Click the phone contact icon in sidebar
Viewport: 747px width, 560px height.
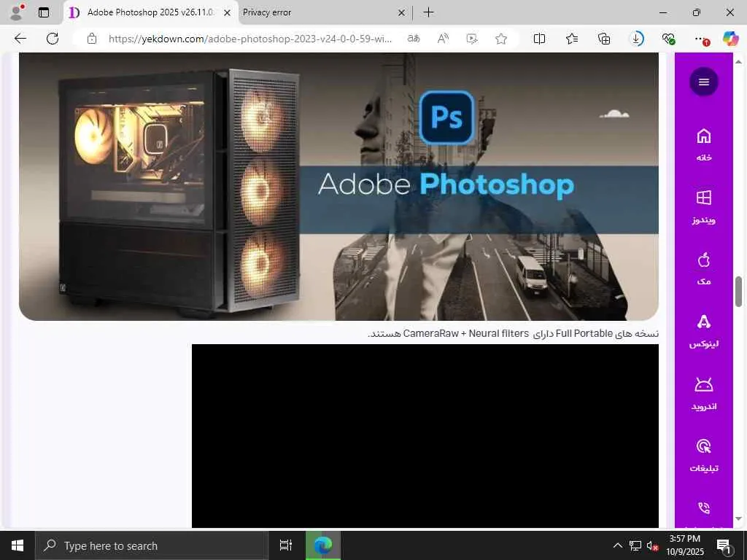click(704, 508)
